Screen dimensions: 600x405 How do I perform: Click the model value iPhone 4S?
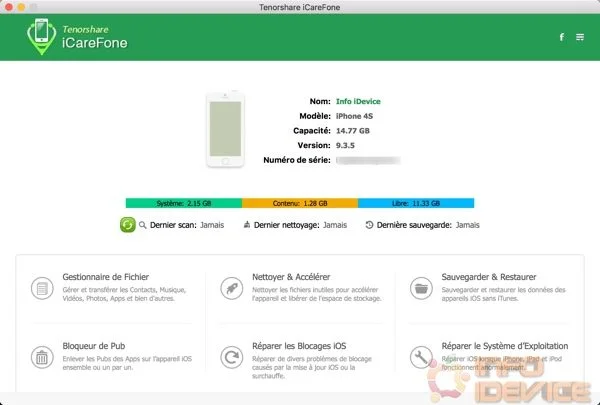click(x=354, y=116)
